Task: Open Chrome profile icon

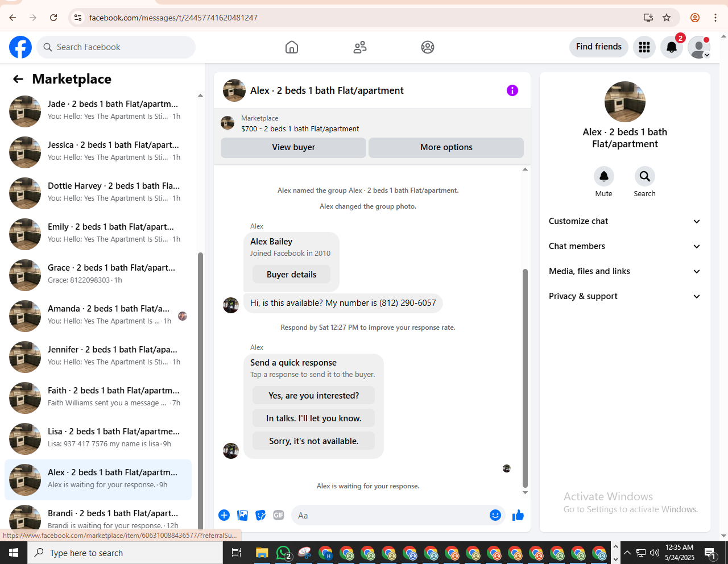Action: (x=695, y=18)
